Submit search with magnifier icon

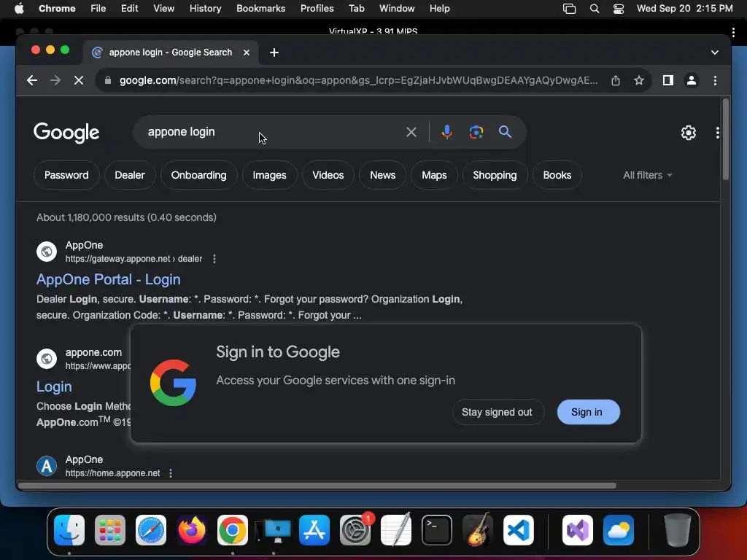click(505, 132)
